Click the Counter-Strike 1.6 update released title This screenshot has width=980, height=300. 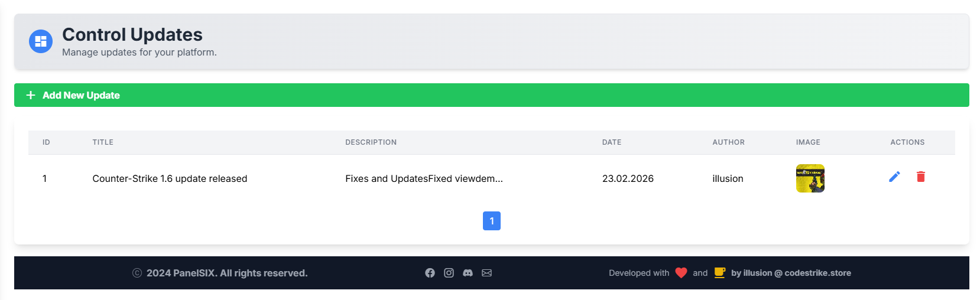(x=170, y=178)
